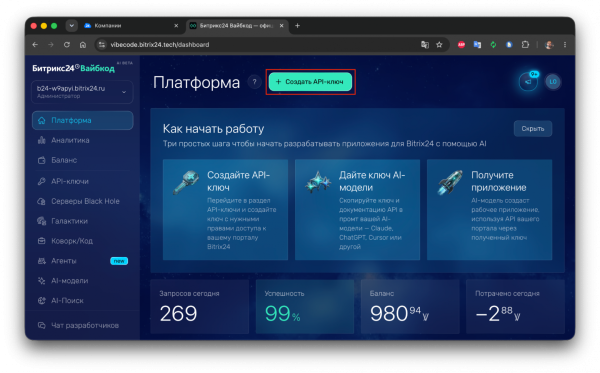Open Аналитика in the sidebar

tap(83, 140)
